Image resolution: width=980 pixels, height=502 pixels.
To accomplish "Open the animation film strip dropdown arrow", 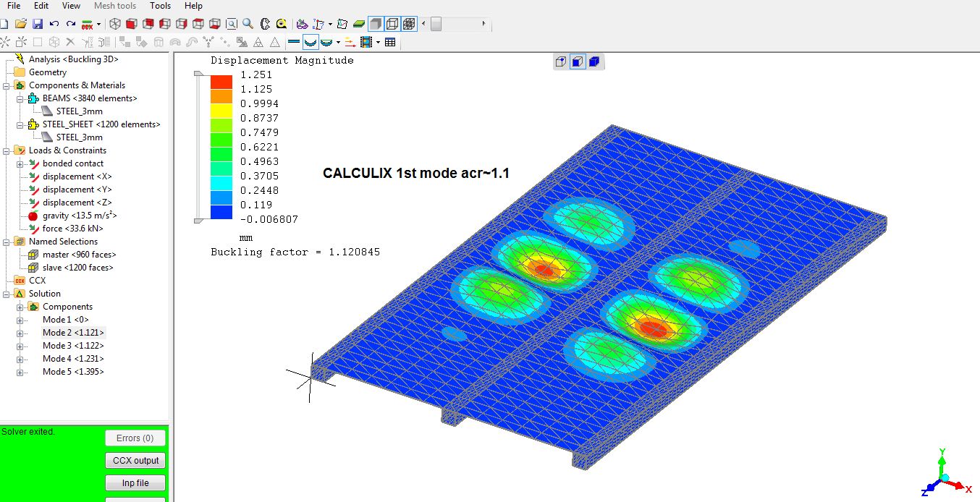I will click(x=378, y=43).
